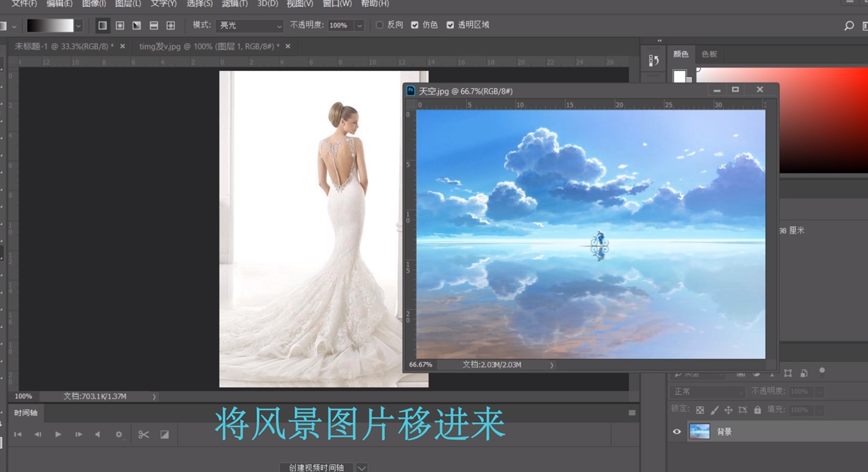The width and height of the screenshot is (868, 472).
Task: Open the 视图(V) menu
Action: pos(300,3)
